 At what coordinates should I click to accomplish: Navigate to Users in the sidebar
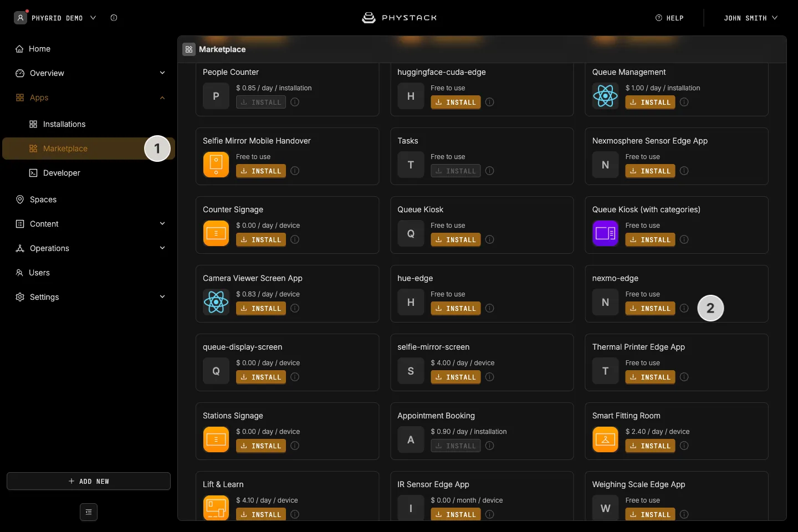(89, 273)
